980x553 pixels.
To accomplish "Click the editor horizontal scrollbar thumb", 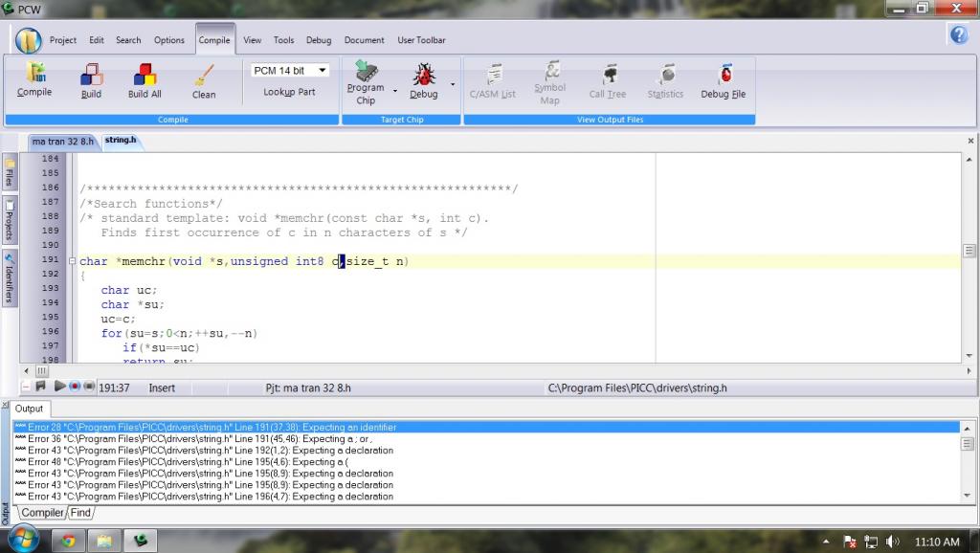I will (42, 370).
